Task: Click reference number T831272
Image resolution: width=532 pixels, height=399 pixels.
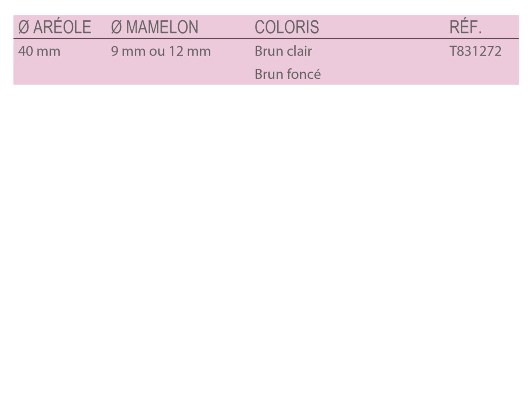Action: pos(475,51)
